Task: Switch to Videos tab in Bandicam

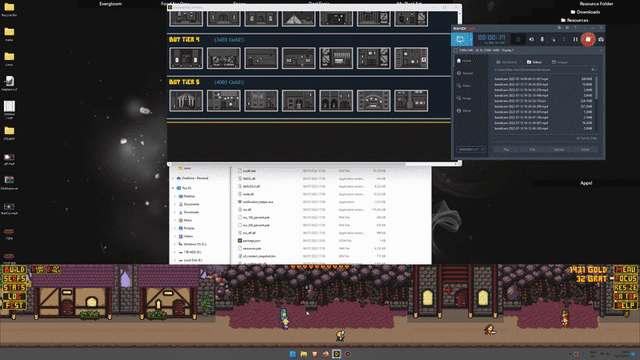Action: [x=534, y=62]
